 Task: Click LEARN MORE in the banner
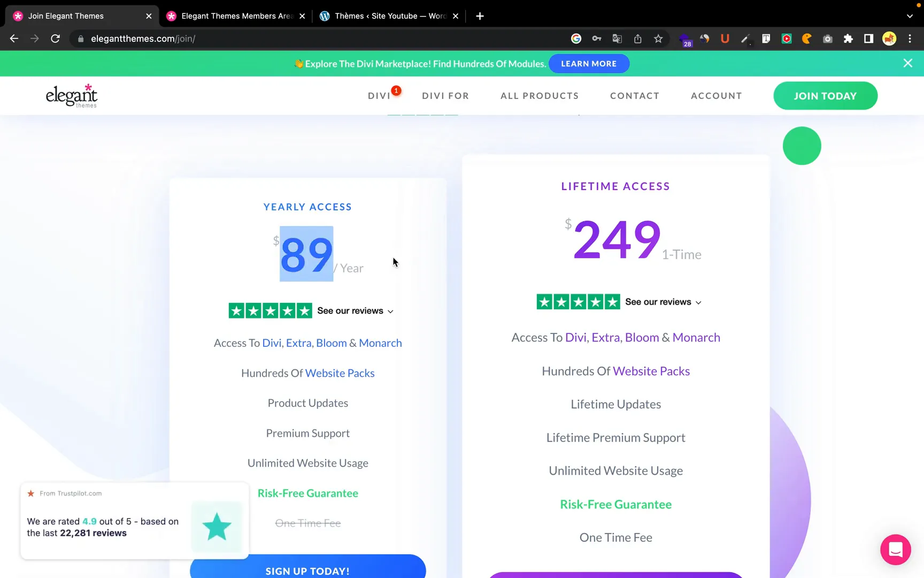click(x=589, y=64)
